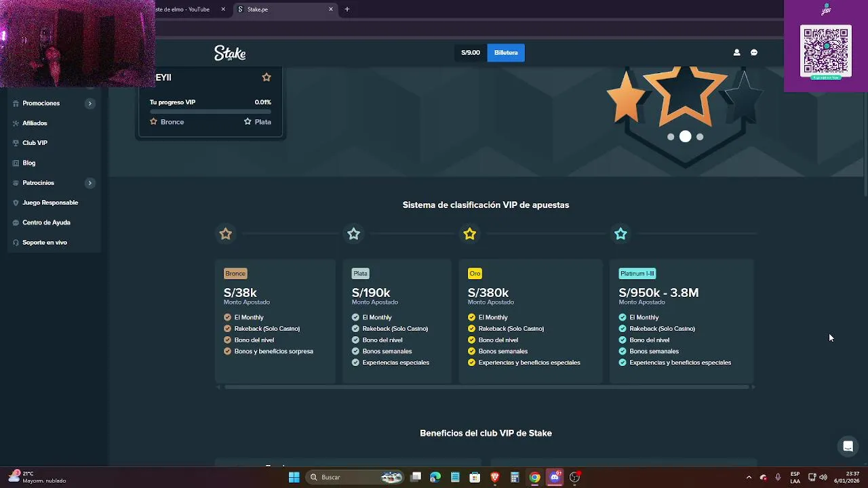Click the Patrocinios sidebar icon
868x488 pixels.
click(16, 183)
